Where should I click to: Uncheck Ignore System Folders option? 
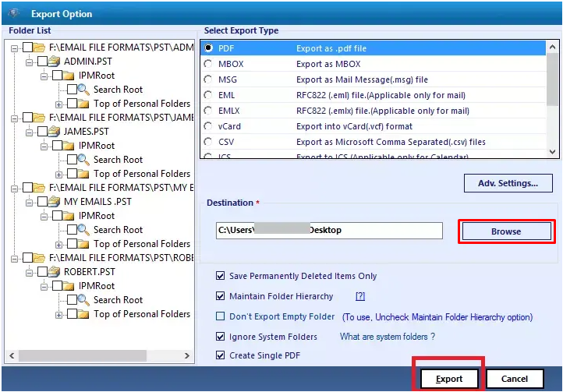(220, 337)
